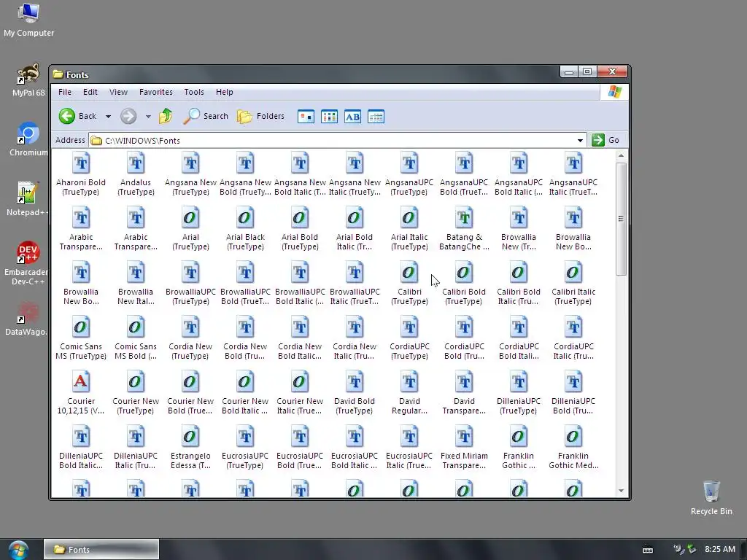
Task: Open the File menu
Action: coord(65,92)
